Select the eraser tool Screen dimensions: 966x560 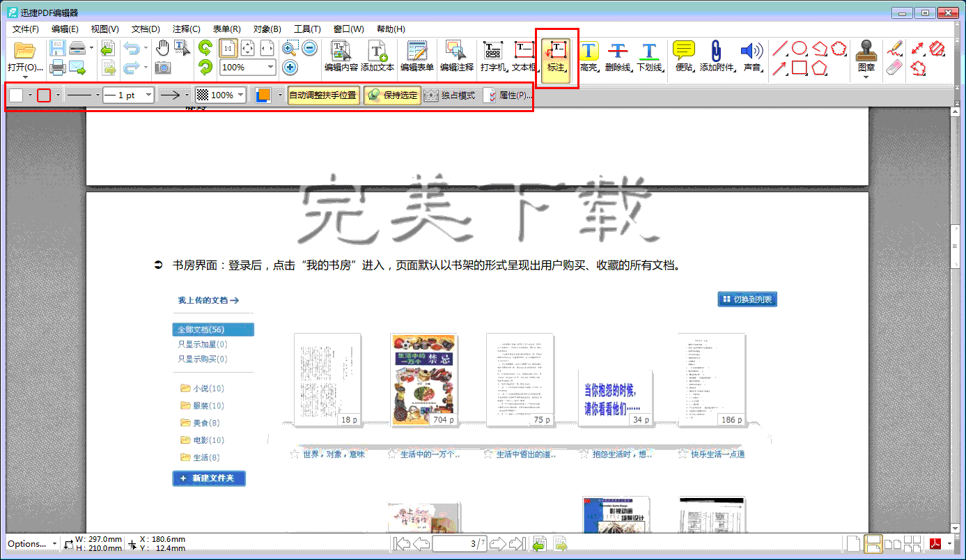coord(896,68)
